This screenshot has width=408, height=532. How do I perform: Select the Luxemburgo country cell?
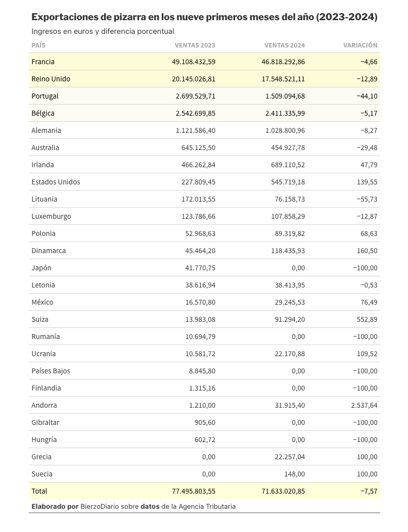(x=51, y=216)
